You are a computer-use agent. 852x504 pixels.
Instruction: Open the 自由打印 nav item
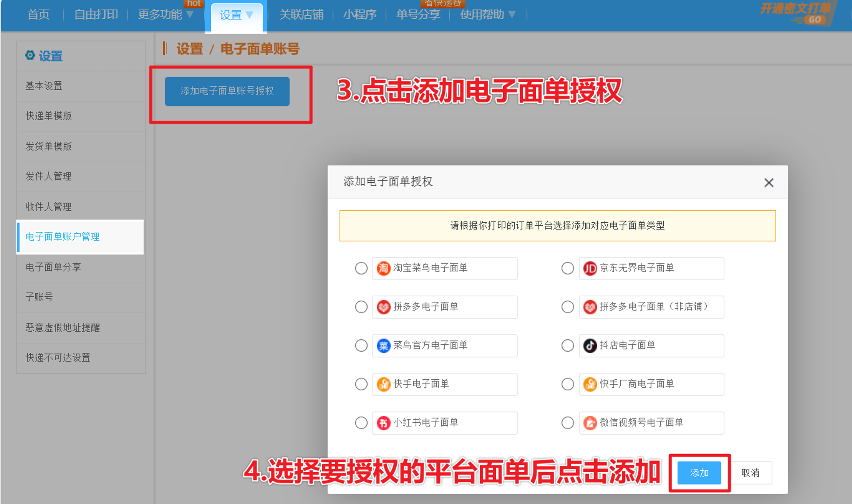click(96, 14)
